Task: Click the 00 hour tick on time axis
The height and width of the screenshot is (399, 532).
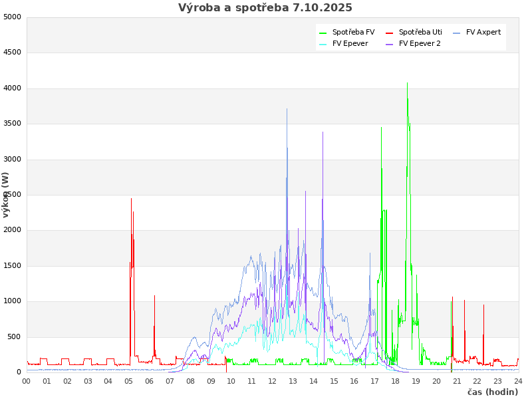Action: pyautogui.click(x=27, y=381)
